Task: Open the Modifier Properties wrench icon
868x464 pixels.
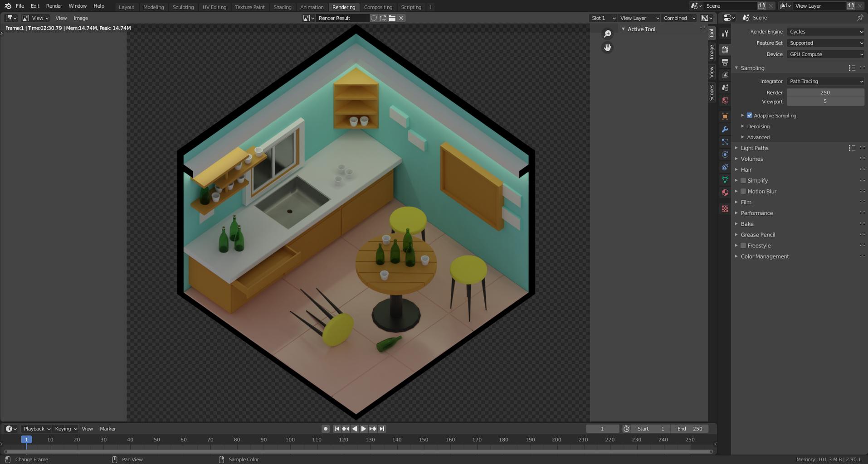Action: click(x=725, y=129)
